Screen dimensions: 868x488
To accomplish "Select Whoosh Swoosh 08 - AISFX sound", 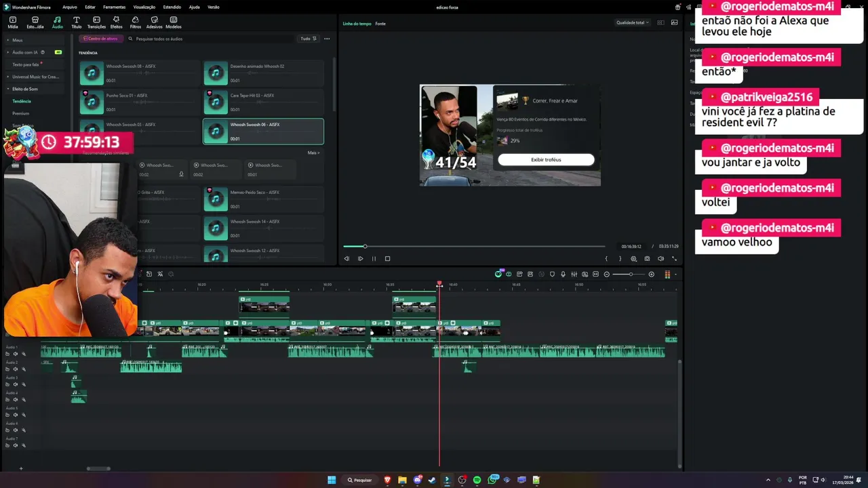I will point(140,73).
